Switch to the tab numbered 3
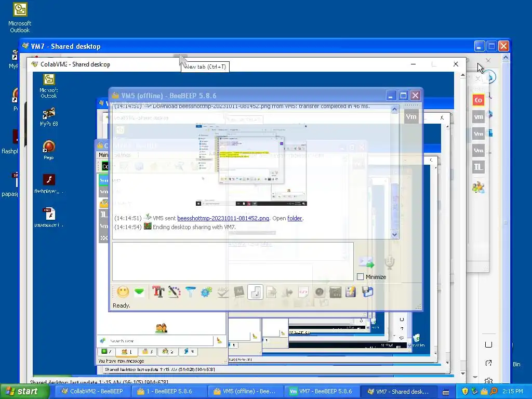532x399 pixels. pos(147,352)
